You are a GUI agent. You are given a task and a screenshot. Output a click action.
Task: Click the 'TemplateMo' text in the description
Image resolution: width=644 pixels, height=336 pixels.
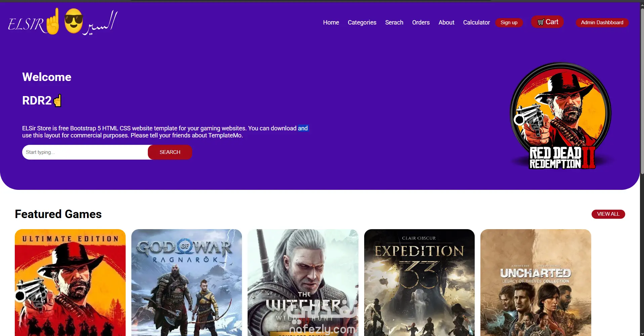(225, 135)
